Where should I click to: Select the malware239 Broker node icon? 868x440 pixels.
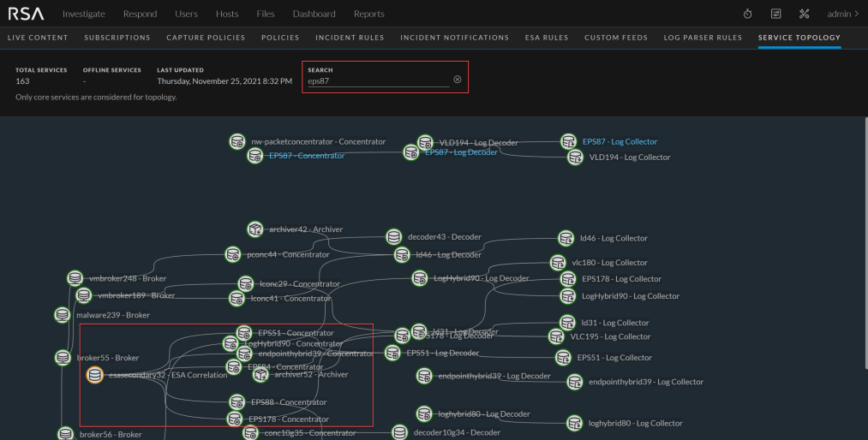click(63, 315)
